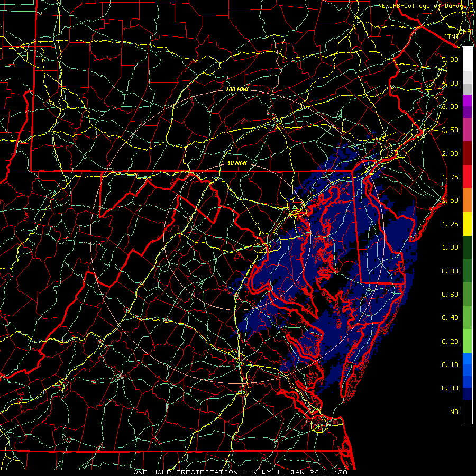Select the dark red 2.00 legend swatch

[467, 153]
